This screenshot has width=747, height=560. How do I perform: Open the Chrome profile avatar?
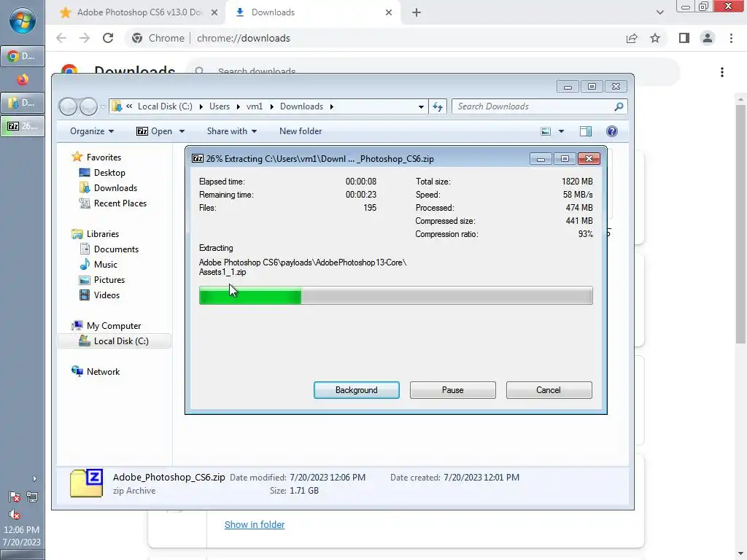708,38
